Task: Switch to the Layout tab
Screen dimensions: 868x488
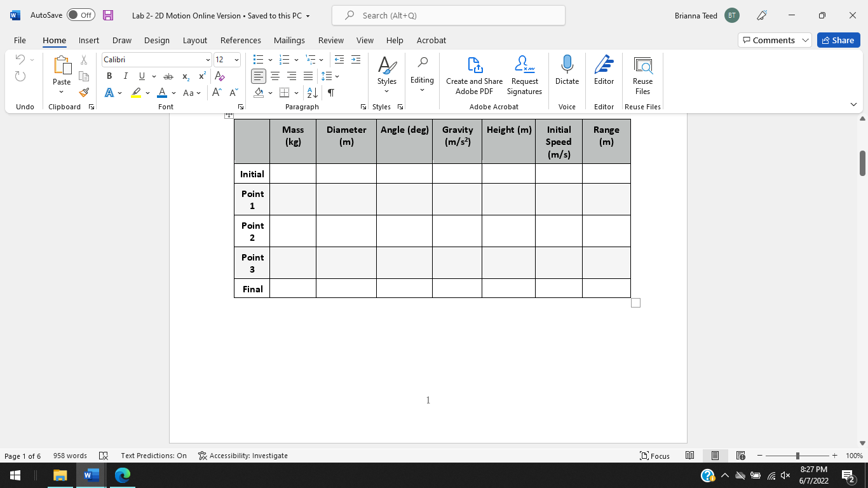Action: click(x=195, y=40)
